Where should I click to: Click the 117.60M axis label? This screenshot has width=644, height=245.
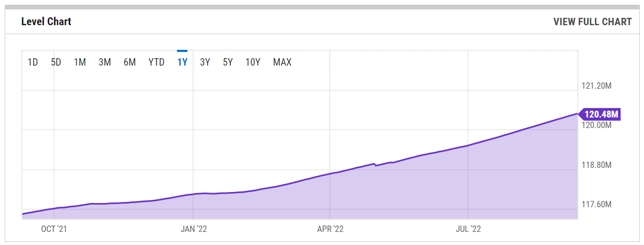click(x=597, y=205)
